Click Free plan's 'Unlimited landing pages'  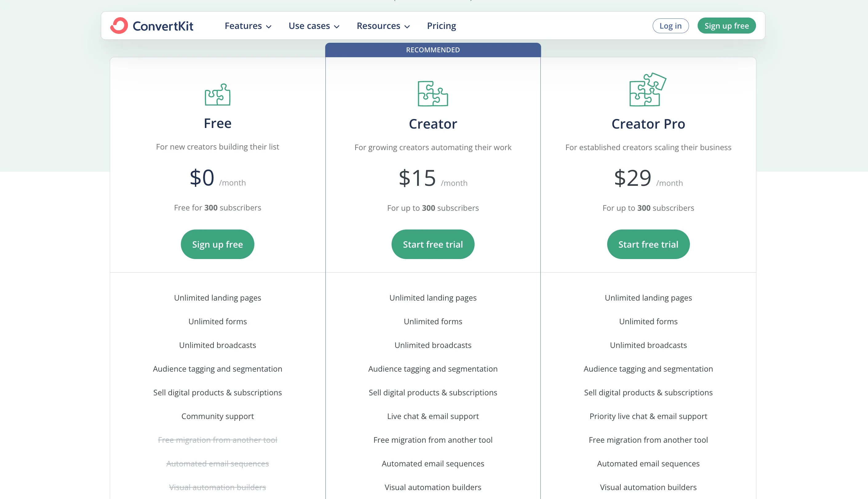[x=217, y=298]
